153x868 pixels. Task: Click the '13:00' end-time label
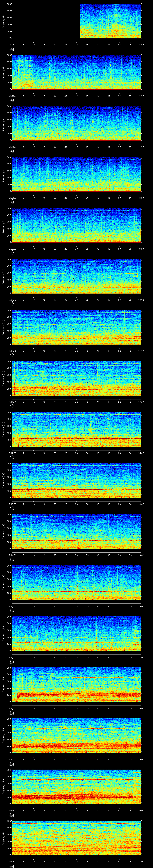coord(141,453)
